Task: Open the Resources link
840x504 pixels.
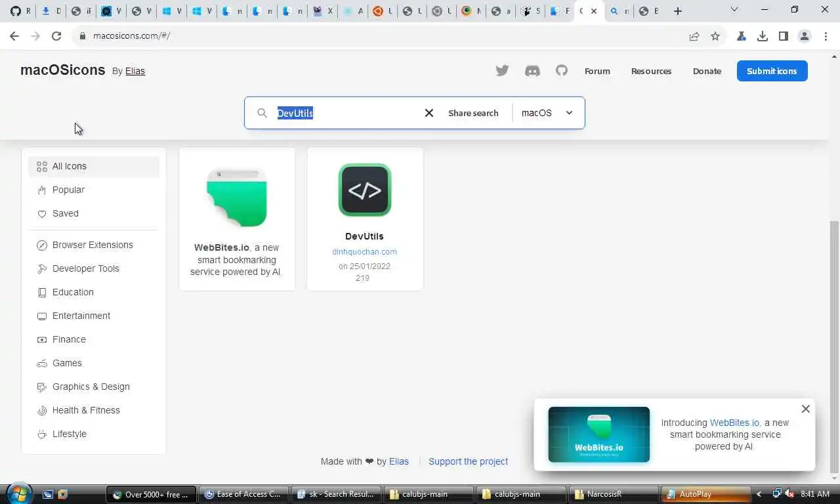Action: [x=651, y=71]
